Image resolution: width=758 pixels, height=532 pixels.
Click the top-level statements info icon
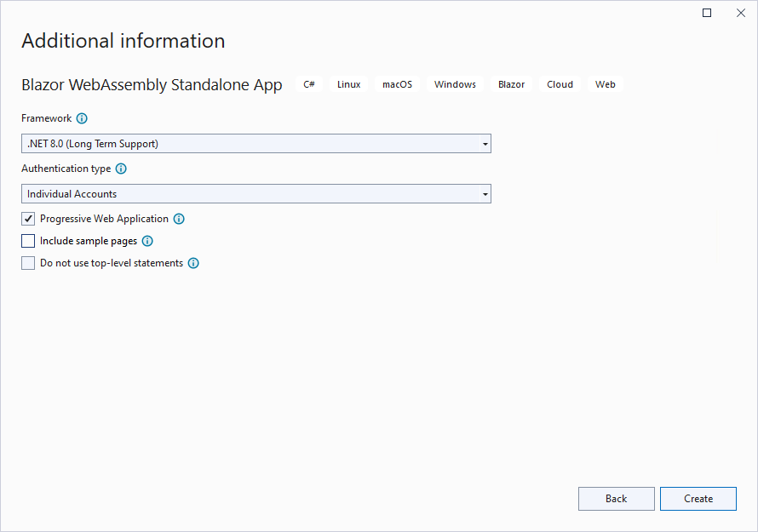(x=193, y=263)
